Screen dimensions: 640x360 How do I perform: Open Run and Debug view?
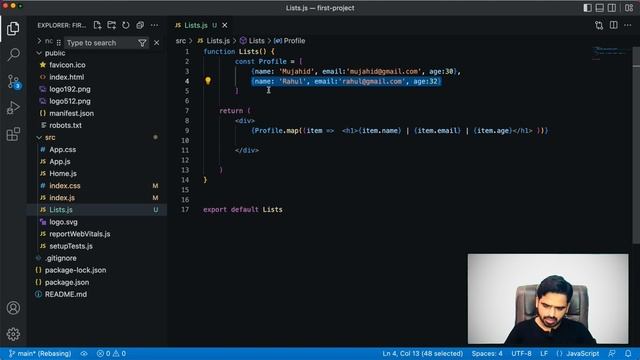tap(13, 108)
